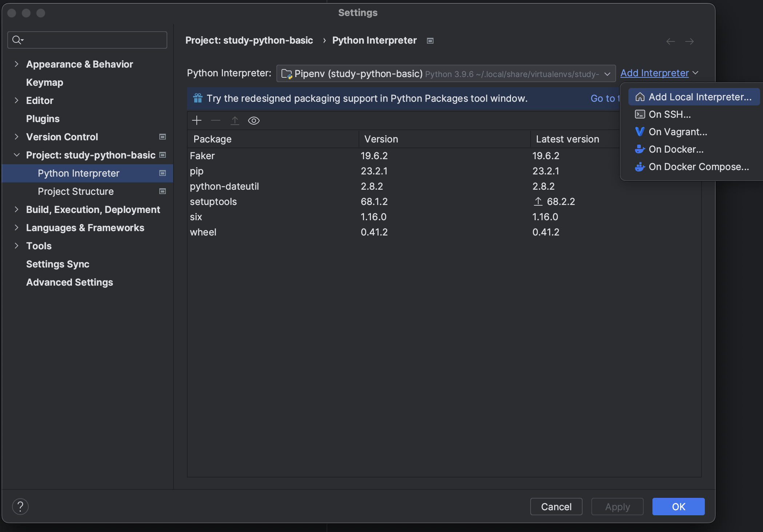Expand Build, Execution, Deployment section

pos(16,209)
